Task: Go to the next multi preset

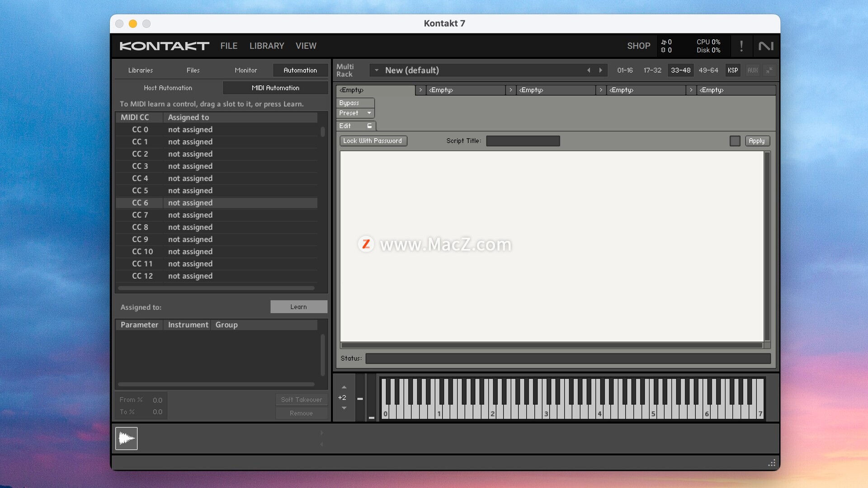Action: pyautogui.click(x=600, y=70)
